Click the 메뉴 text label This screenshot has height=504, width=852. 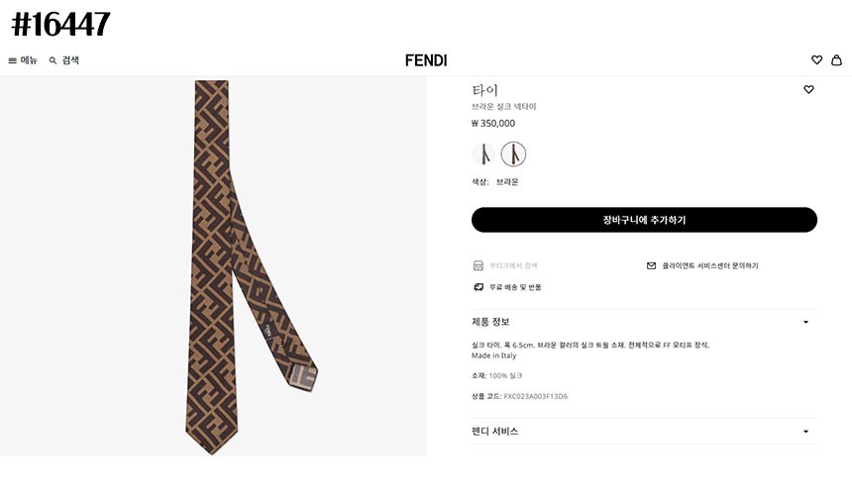click(29, 60)
